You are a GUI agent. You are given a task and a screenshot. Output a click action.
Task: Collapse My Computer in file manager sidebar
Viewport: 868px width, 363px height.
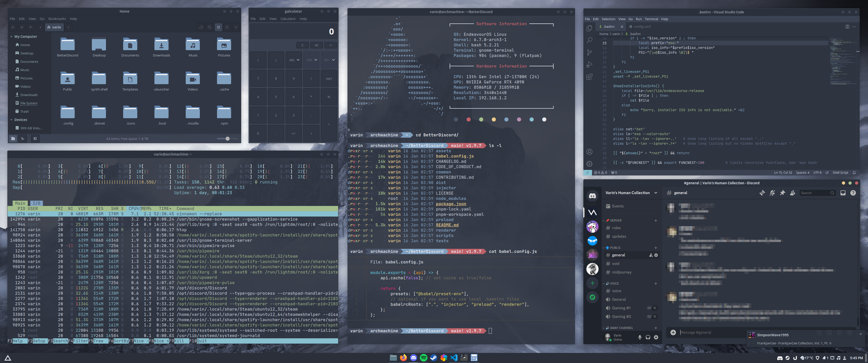coord(11,36)
